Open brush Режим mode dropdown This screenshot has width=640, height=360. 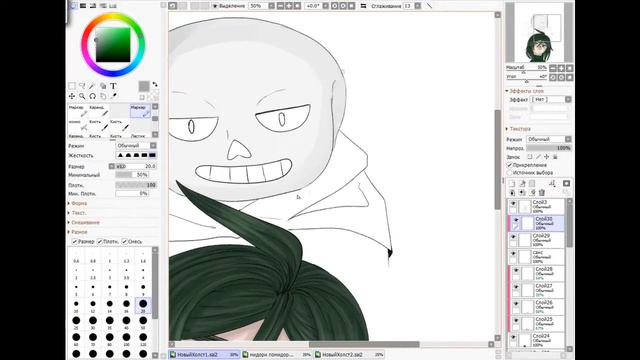coord(136,146)
